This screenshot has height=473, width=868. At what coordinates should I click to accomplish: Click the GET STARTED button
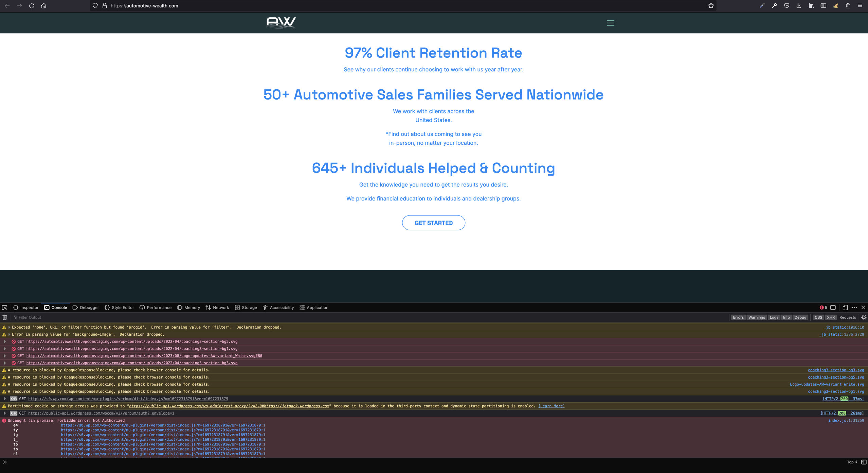(433, 223)
